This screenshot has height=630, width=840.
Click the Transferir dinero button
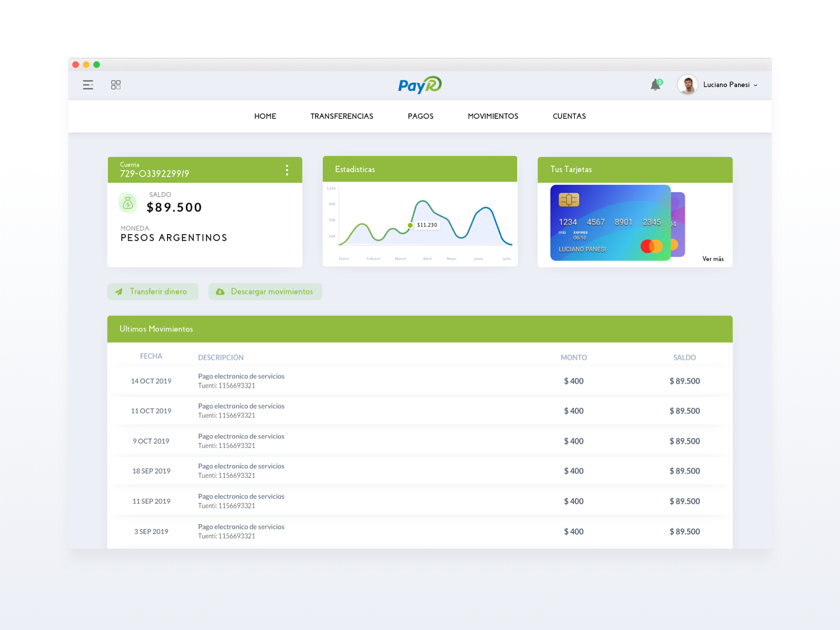click(x=153, y=291)
